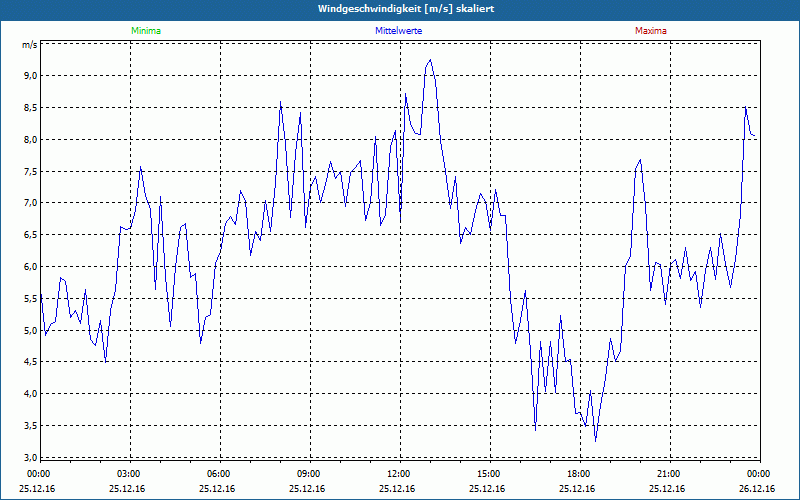Click the 5,0 y-axis value
The height and width of the screenshot is (500, 800).
pos(31,330)
